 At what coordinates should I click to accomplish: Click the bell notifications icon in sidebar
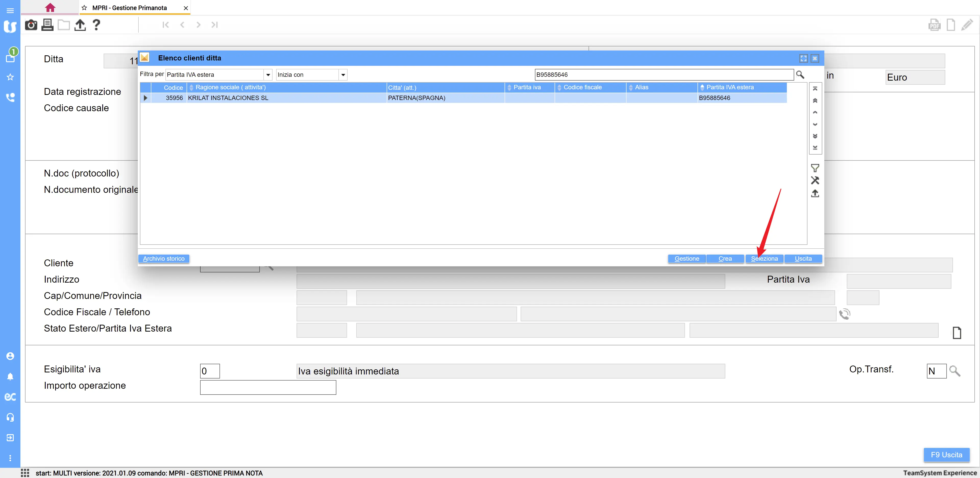tap(10, 376)
